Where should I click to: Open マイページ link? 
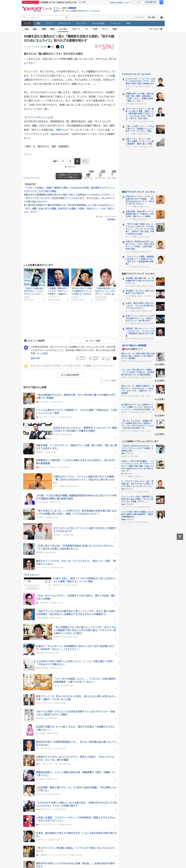[x=139, y=18]
